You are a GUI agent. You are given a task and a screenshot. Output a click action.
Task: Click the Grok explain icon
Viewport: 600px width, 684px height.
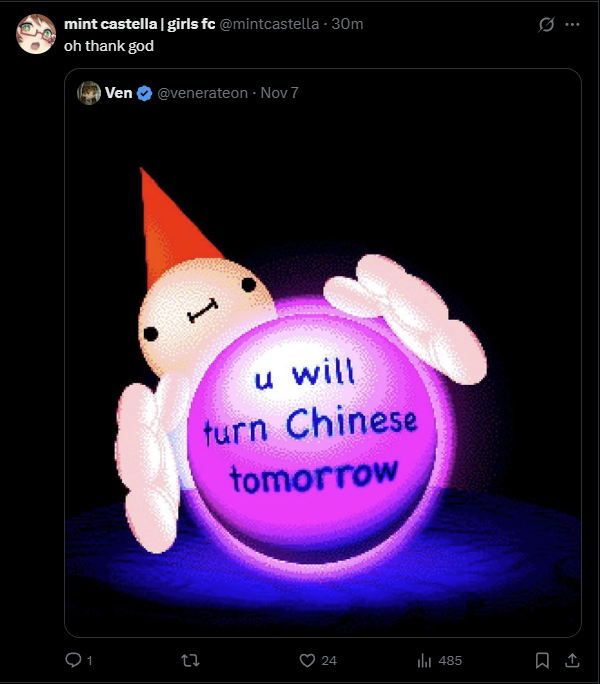546,24
